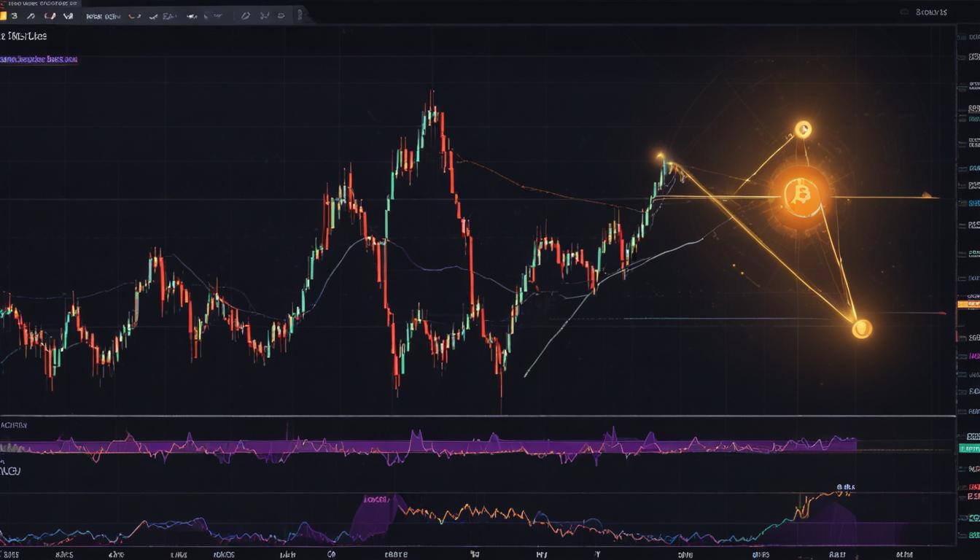Open the timeframe dropdown showing 3

[x=15, y=15]
